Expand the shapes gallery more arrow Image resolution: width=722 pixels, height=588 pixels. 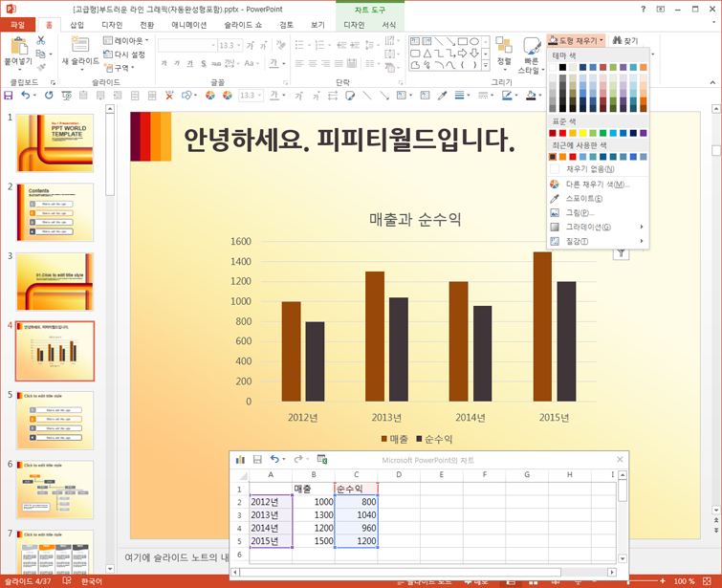coord(486,65)
